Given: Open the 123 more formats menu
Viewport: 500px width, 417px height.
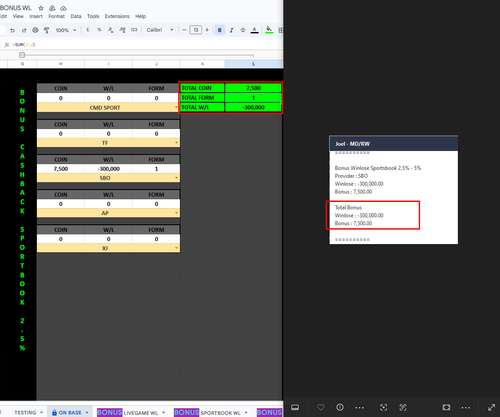Looking at the screenshot, I should [134, 30].
